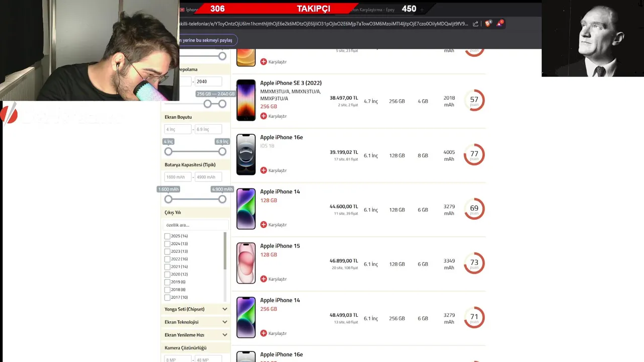Viewport: 644px width, 362px height.
Task: Click plus icon for iPhone 14 128 GB
Action: click(264, 225)
